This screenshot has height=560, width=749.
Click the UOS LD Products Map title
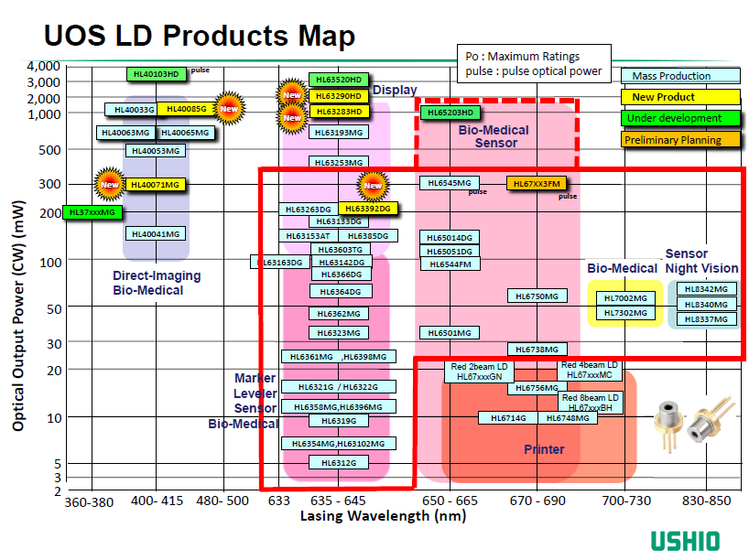click(200, 36)
